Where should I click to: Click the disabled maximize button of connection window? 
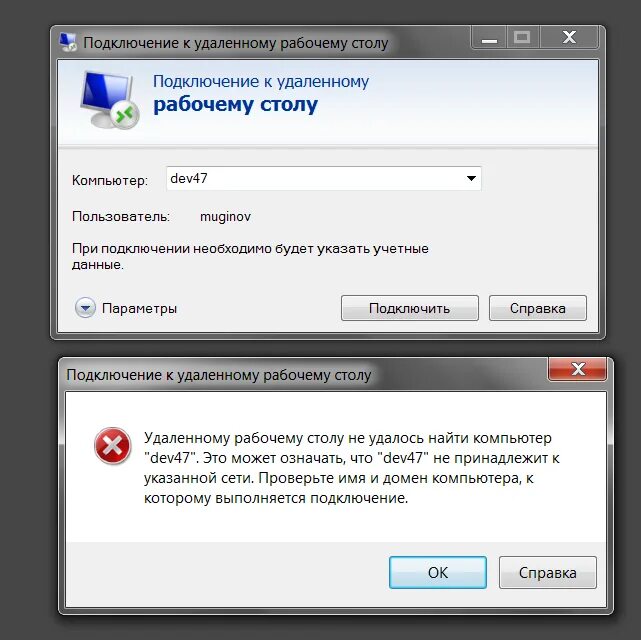tap(522, 38)
